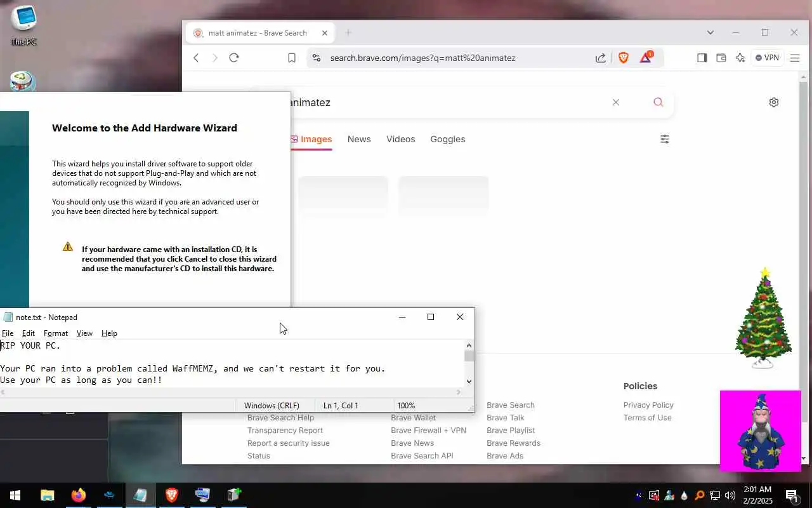Open Privacy Policy link
812x508 pixels.
click(x=648, y=405)
